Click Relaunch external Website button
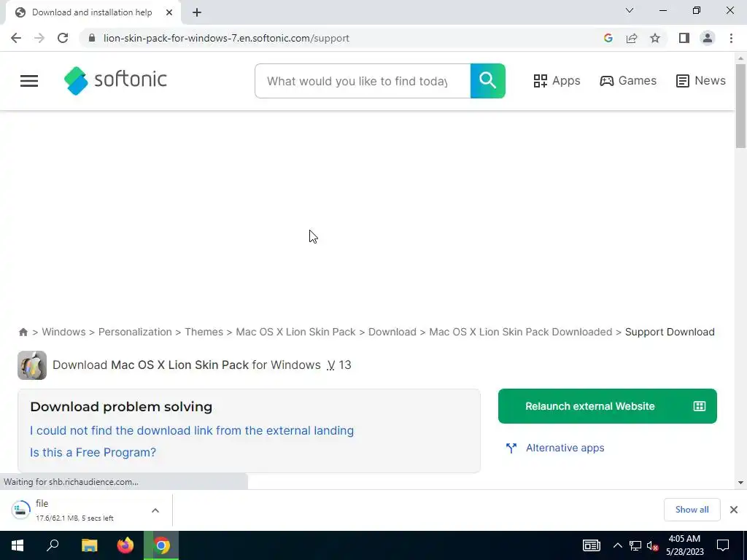Image resolution: width=747 pixels, height=560 pixels. click(608, 406)
